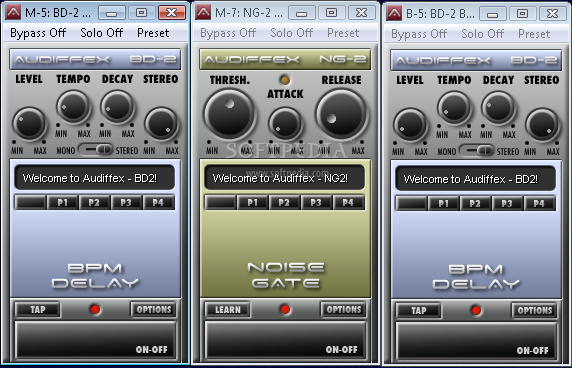Viewport: 572px width, 368px height.
Task: Select preset P4 in NG-2 window
Action: tap(348, 202)
